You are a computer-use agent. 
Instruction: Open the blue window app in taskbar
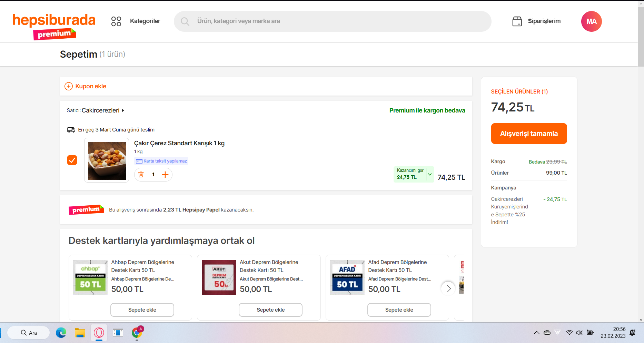click(x=118, y=333)
